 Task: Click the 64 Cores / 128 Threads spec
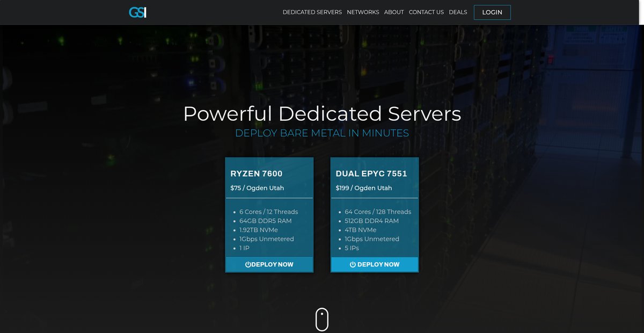[x=378, y=212]
